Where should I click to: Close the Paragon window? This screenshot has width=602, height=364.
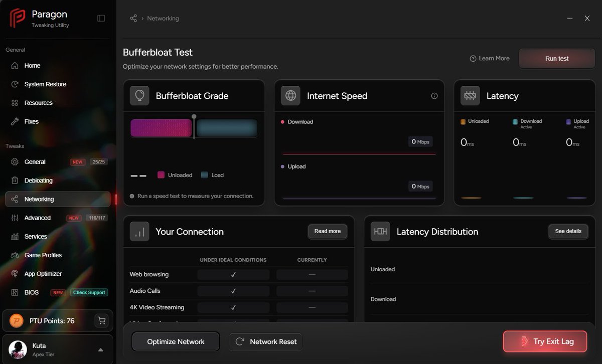pyautogui.click(x=587, y=19)
